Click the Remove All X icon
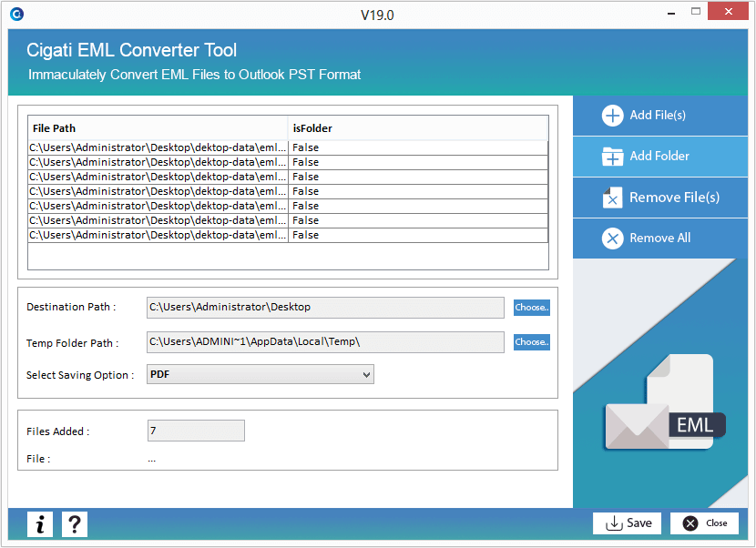This screenshot has width=756, height=548. tap(612, 238)
